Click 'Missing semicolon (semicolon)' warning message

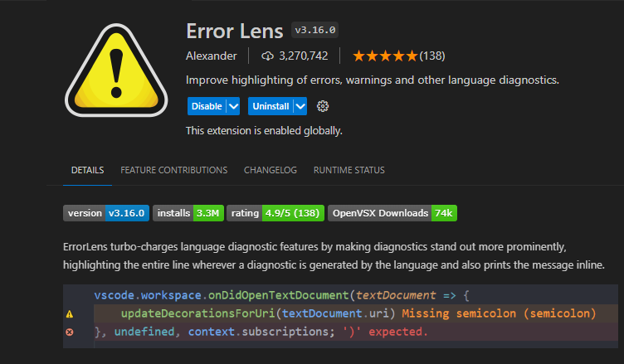tap(499, 313)
